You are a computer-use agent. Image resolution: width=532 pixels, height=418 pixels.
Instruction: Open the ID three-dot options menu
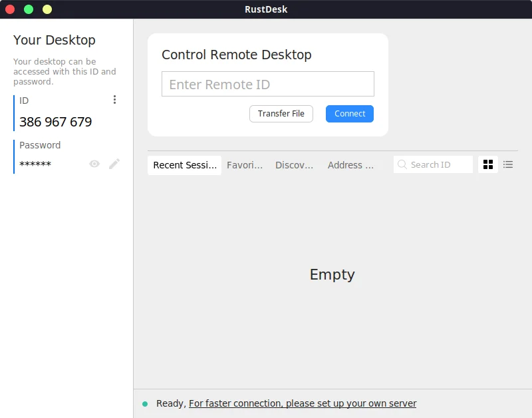114,99
